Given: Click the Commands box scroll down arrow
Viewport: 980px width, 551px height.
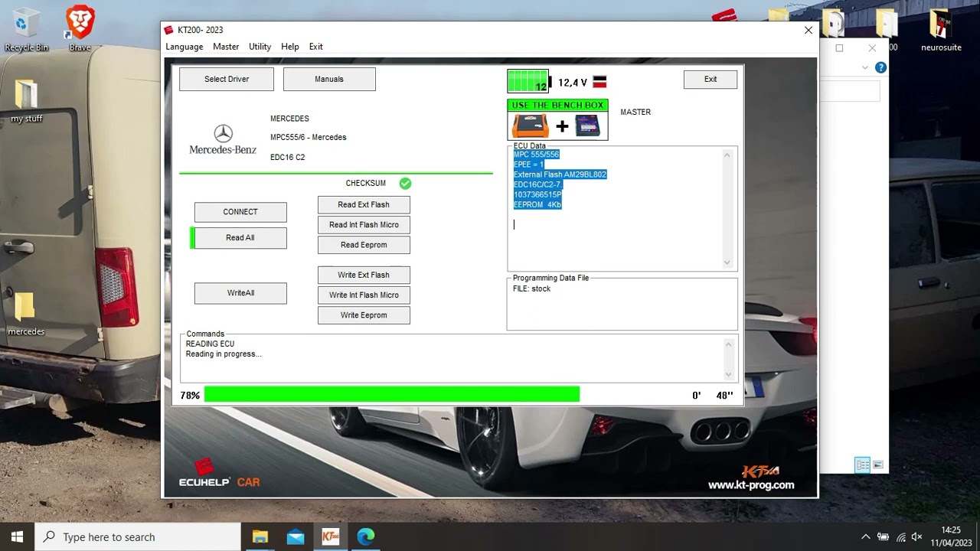Looking at the screenshot, I should pos(728,374).
